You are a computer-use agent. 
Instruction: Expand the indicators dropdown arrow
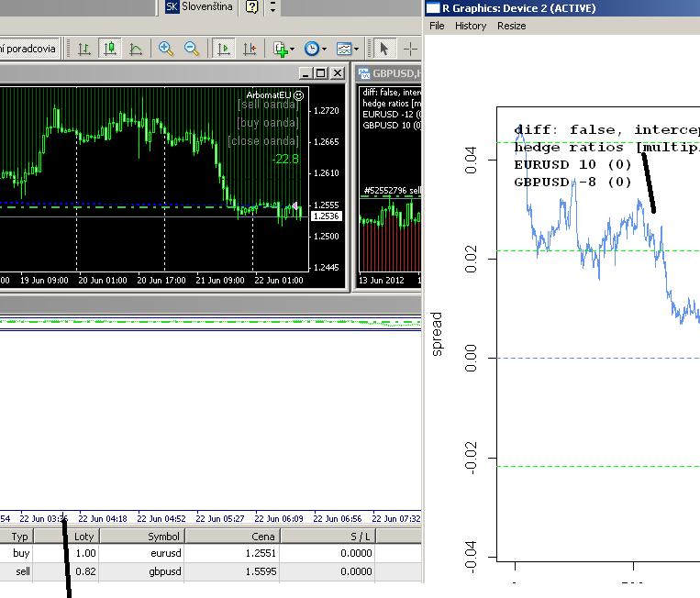293,49
